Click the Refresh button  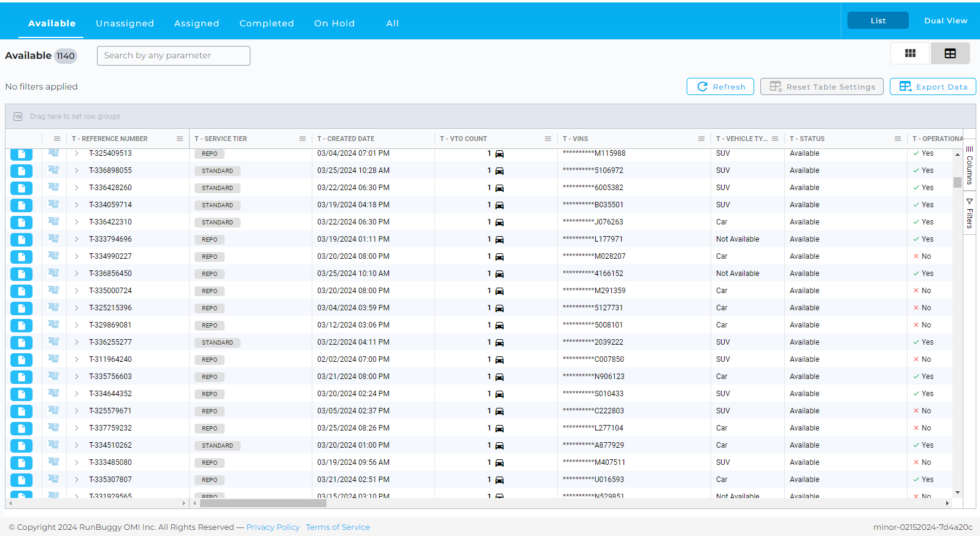click(x=720, y=86)
